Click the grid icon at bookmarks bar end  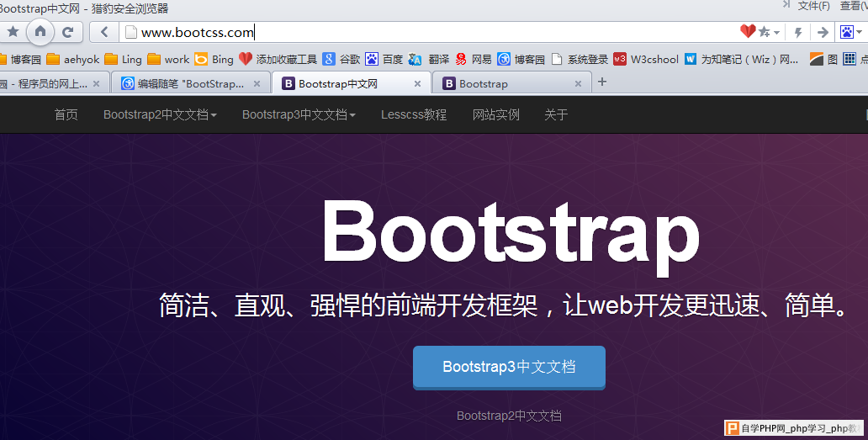(x=849, y=59)
